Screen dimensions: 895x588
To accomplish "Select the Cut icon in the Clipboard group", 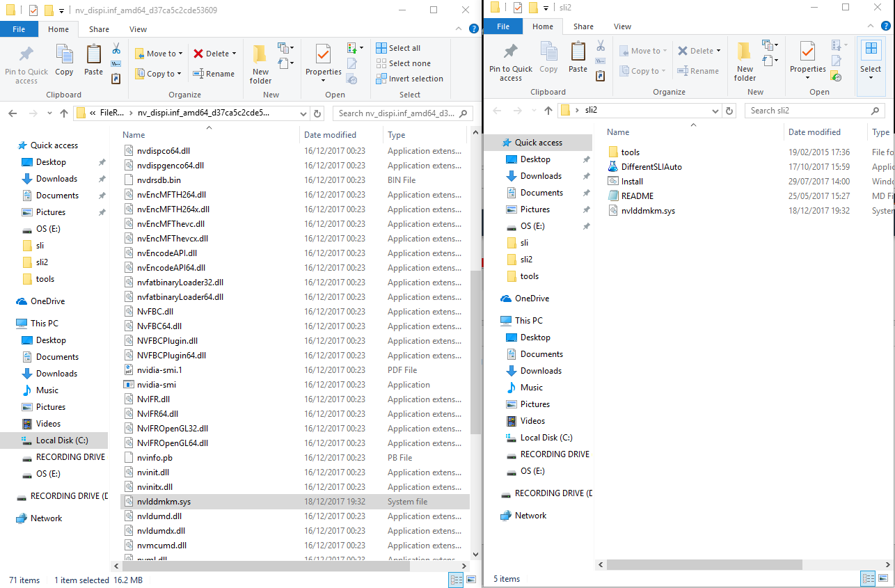I will (116, 49).
